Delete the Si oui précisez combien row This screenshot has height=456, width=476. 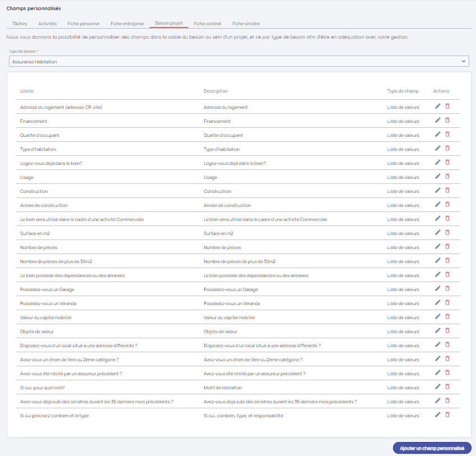click(x=447, y=415)
